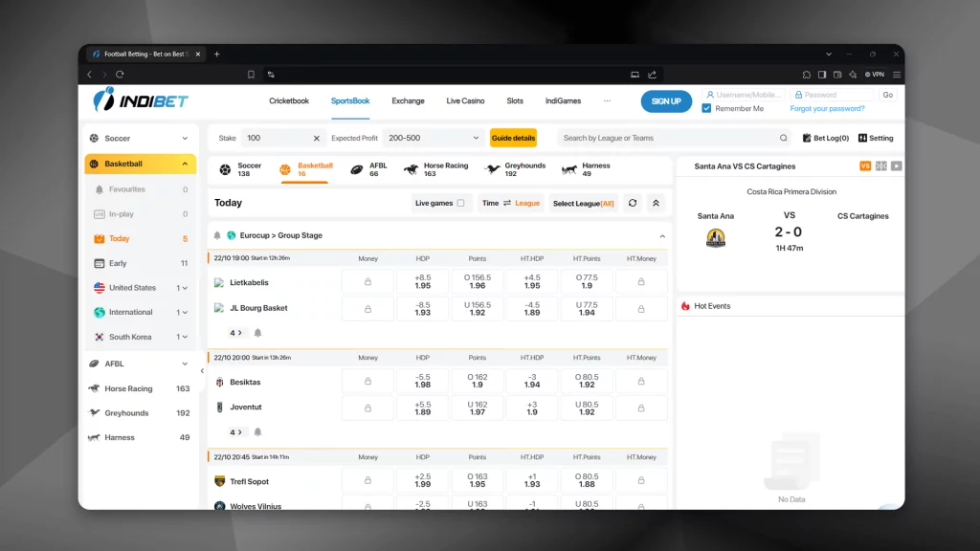Enable the Live games checkbox
This screenshot has height=551, width=980.
pyautogui.click(x=460, y=203)
